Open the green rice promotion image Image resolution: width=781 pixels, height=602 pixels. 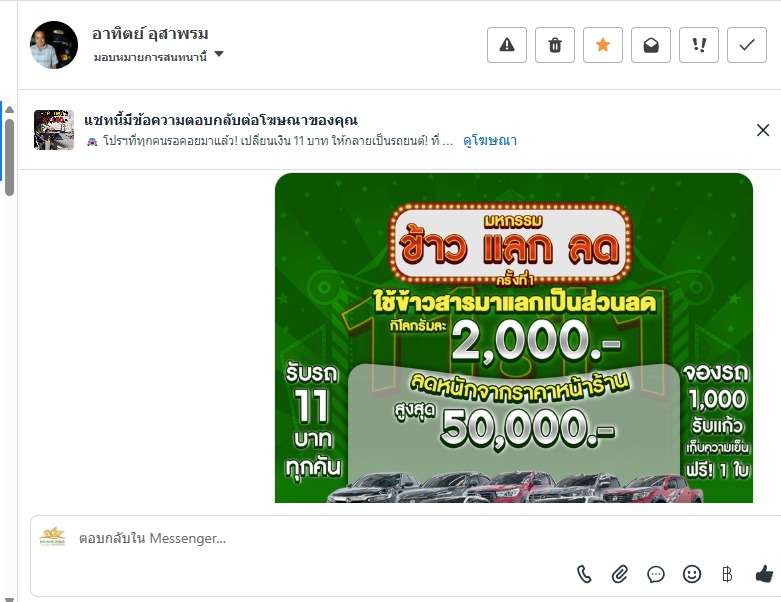514,338
